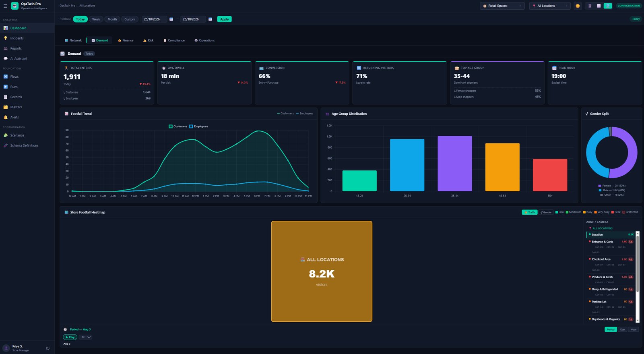Click the CONFIGURATION button
The width and height of the screenshot is (644, 354).
point(629,6)
